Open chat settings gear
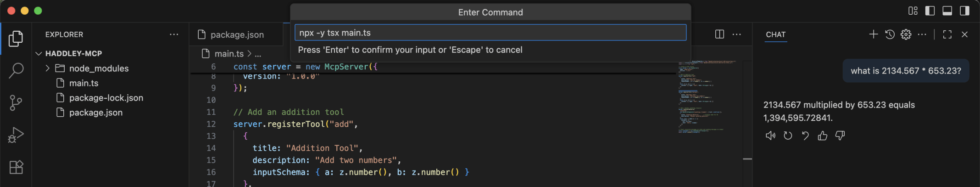 click(x=906, y=34)
